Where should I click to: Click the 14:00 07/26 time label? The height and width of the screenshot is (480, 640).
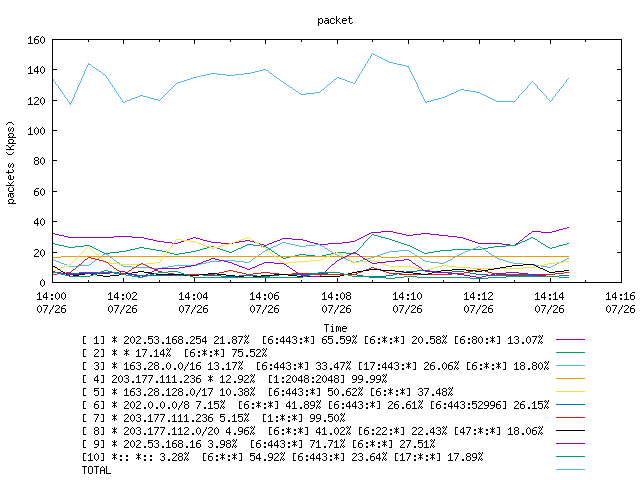coord(51,302)
